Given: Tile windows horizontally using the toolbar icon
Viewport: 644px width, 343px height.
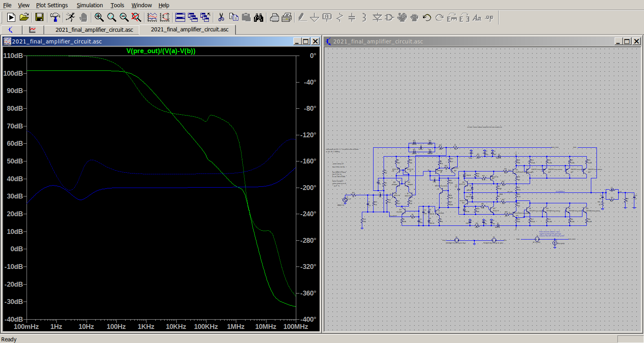Looking at the screenshot, I should coord(180,17).
